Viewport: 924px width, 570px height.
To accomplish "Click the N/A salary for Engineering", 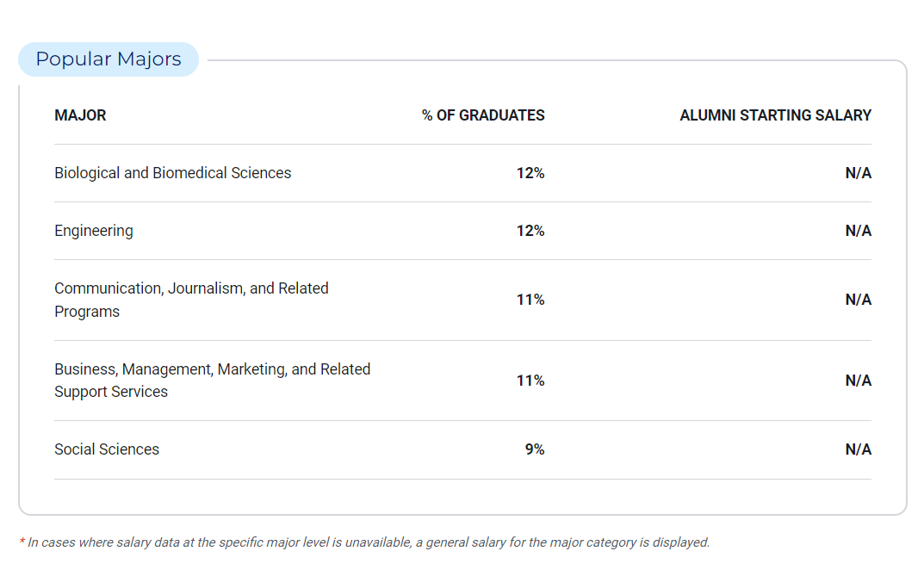I will pos(858,231).
